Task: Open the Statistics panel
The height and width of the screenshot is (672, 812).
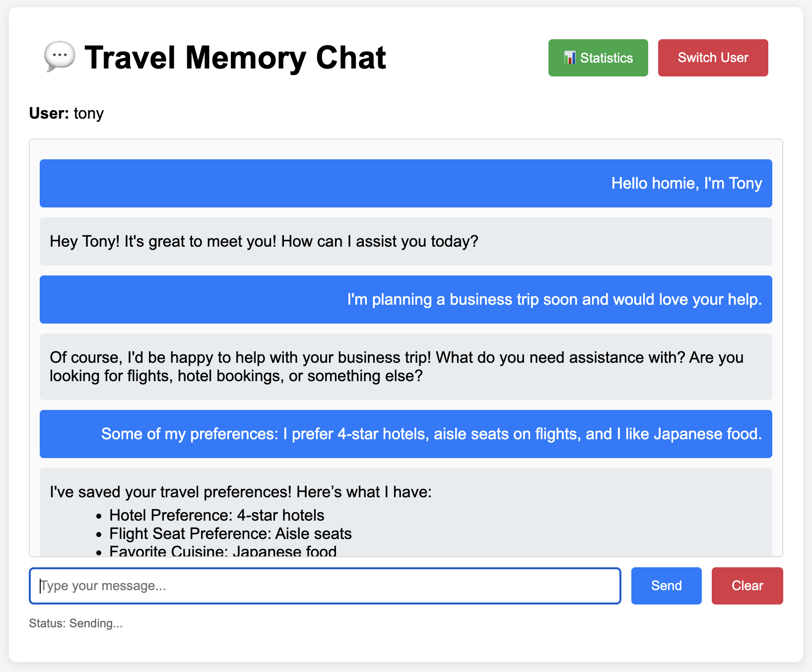Action: click(598, 58)
